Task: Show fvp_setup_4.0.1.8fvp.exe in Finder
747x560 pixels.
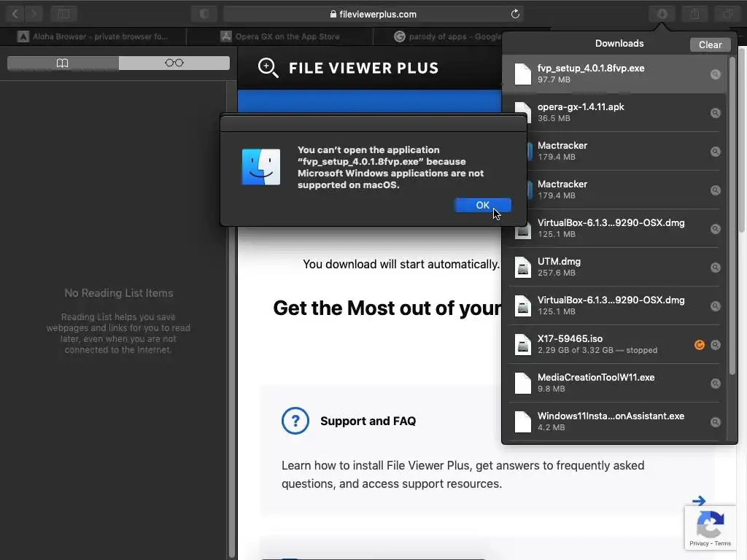Action: 715,74
